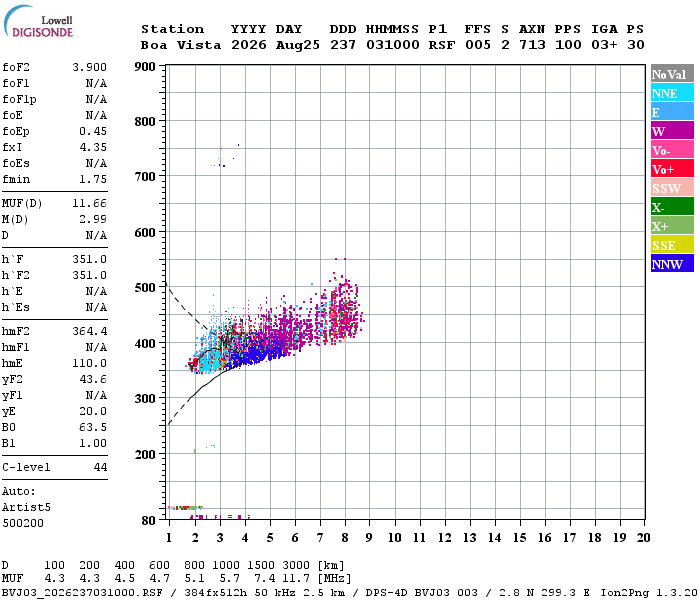This screenshot has width=700, height=600.
Task: Click the 800 km label on height axis
Action: [145, 122]
